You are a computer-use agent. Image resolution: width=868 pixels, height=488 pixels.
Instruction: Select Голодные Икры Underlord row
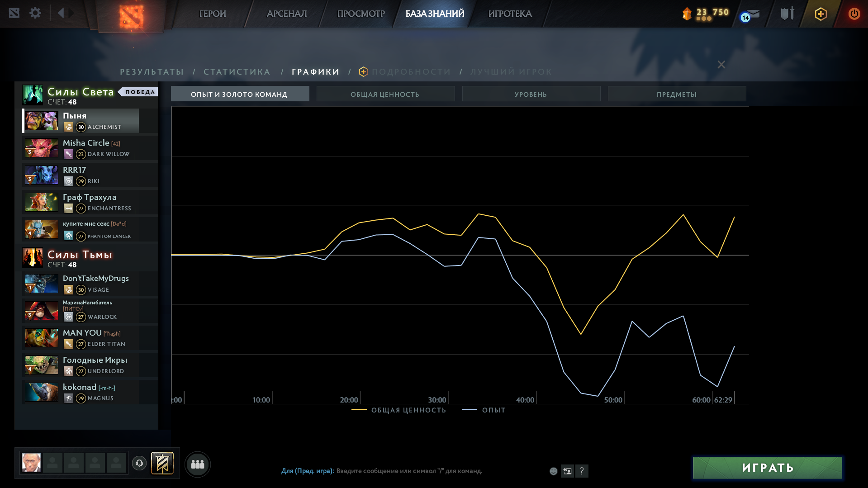coord(90,365)
